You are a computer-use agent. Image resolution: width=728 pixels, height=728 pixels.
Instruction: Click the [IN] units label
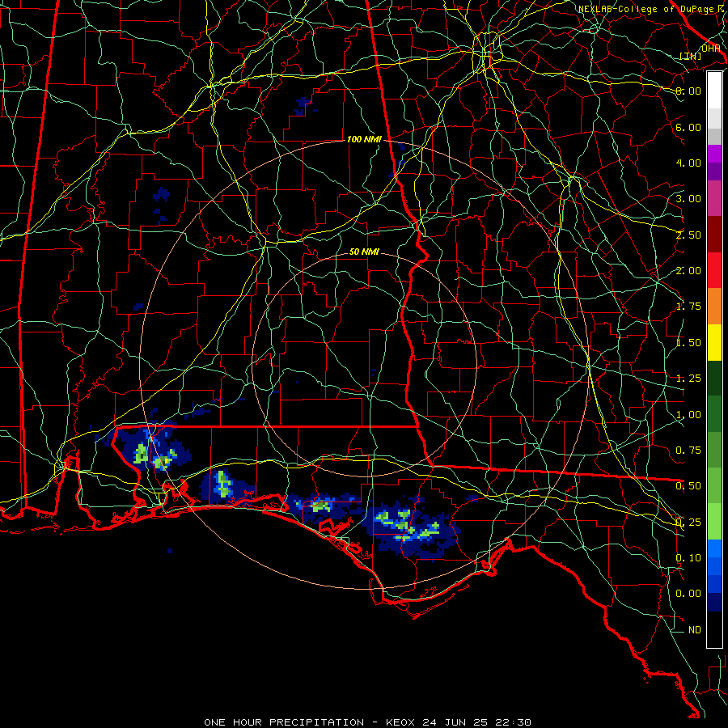[691, 56]
